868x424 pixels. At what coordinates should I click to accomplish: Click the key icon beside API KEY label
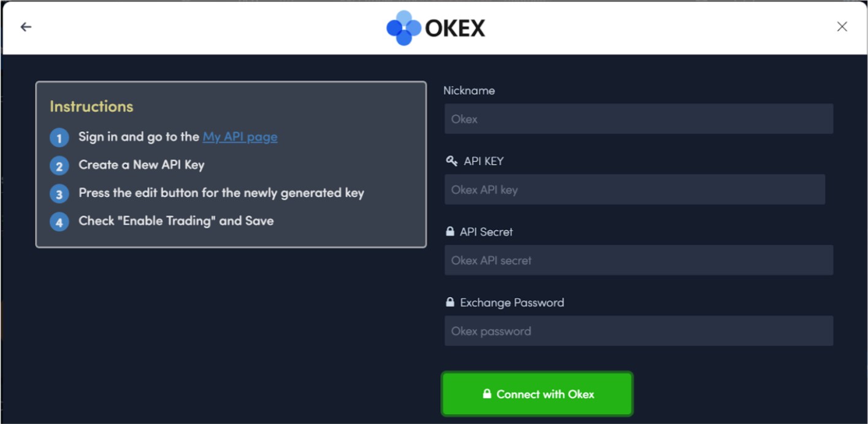451,161
